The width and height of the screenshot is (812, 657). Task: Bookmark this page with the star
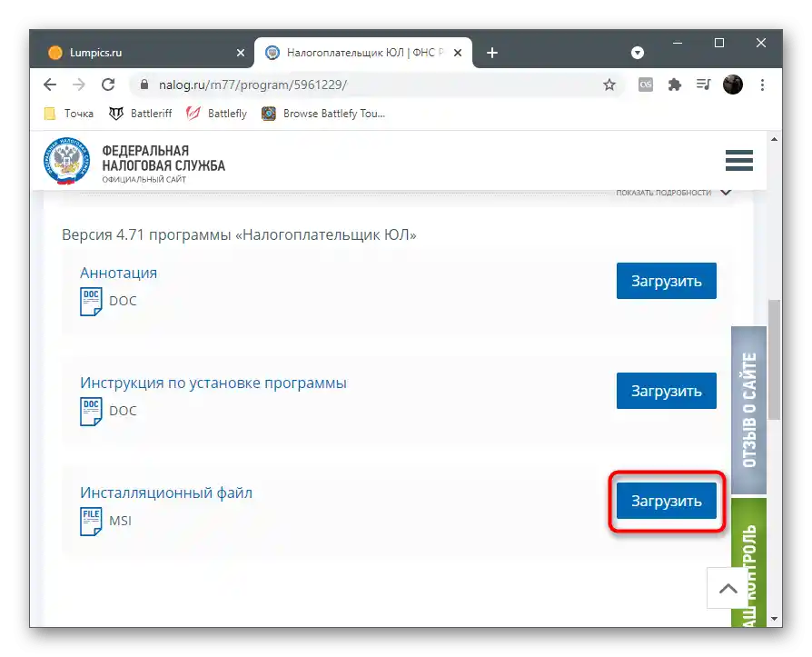click(x=609, y=85)
